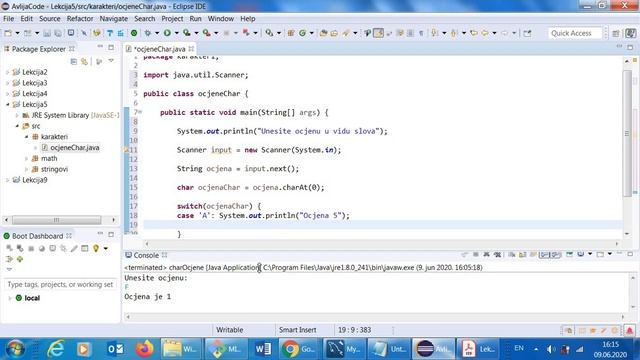Click the New Java Class green icon
The image size is (640, 360).
tap(302, 33)
